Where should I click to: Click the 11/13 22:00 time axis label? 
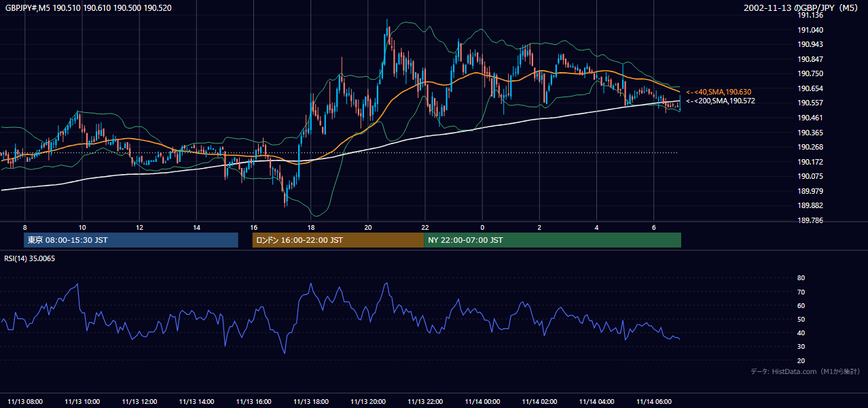(425, 402)
